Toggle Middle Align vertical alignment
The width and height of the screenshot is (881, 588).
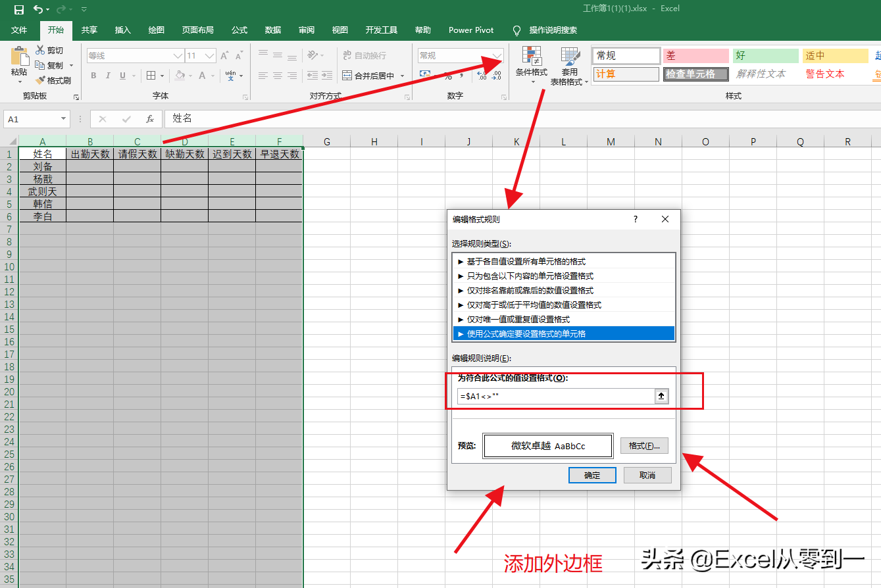(278, 56)
